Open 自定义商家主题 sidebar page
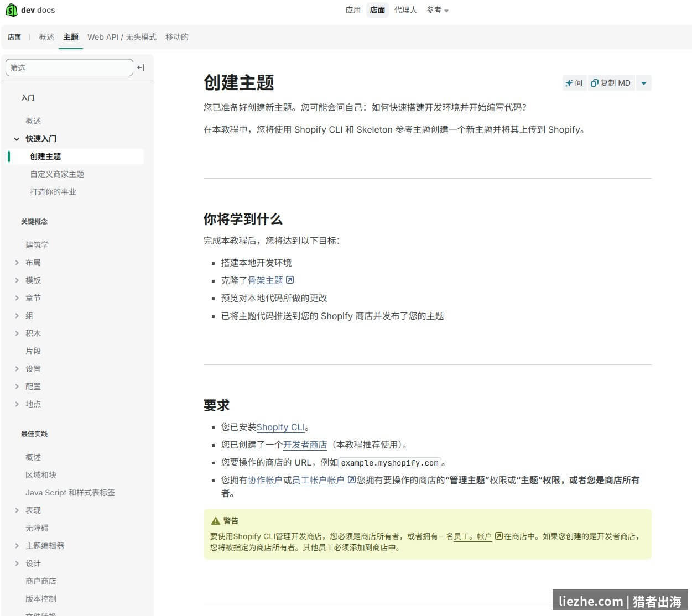This screenshot has height=616, width=692. (57, 174)
